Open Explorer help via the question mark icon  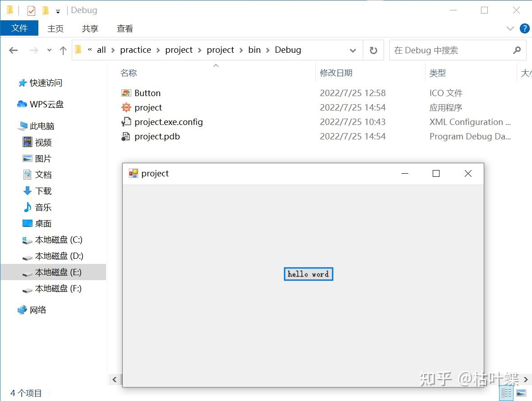tap(524, 28)
